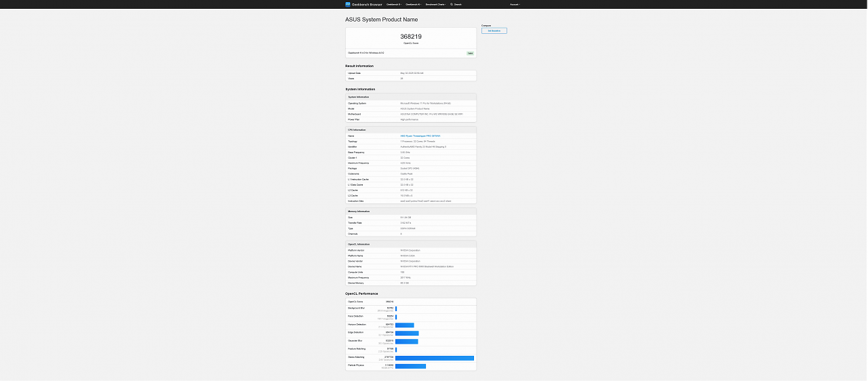Screen dimensions: 868x381
Task: Click the Motherboard row
Action: (411, 114)
